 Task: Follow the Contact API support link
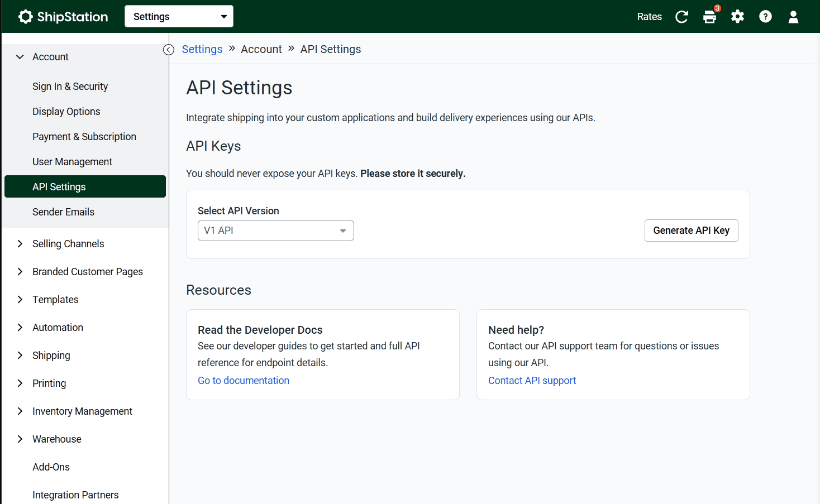click(x=532, y=381)
